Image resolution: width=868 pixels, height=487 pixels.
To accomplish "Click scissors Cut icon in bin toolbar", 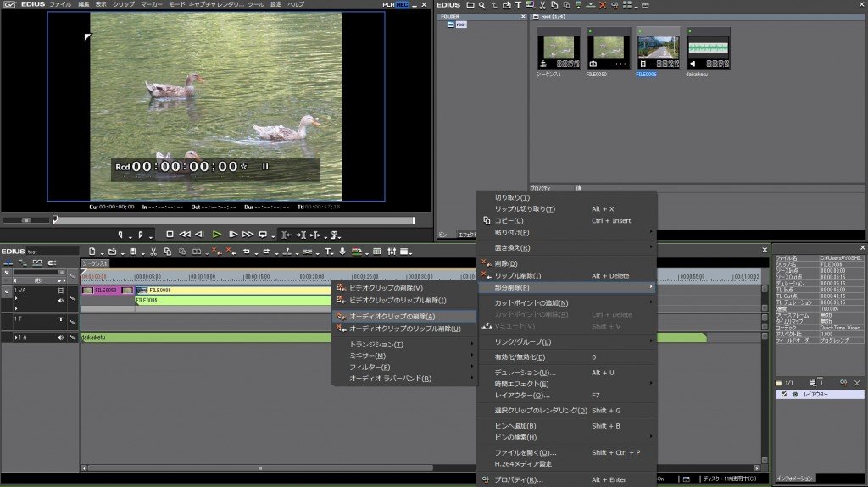I will (542, 5).
